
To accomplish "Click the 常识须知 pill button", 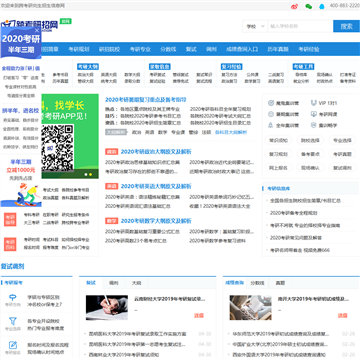I will pos(278,140).
